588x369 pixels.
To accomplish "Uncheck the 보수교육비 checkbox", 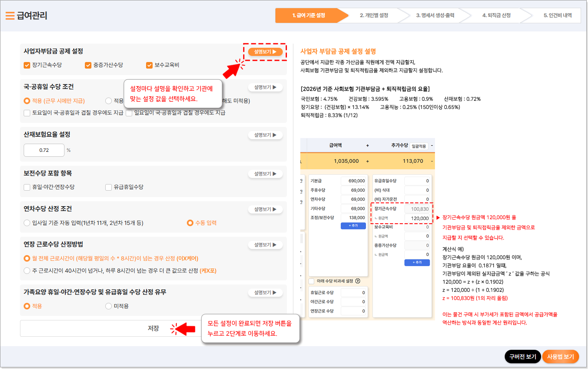I will [149, 65].
